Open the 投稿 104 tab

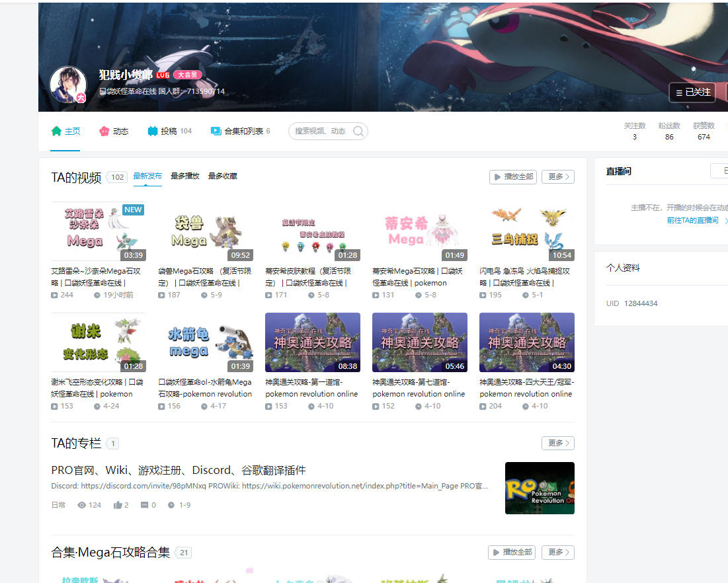169,132
